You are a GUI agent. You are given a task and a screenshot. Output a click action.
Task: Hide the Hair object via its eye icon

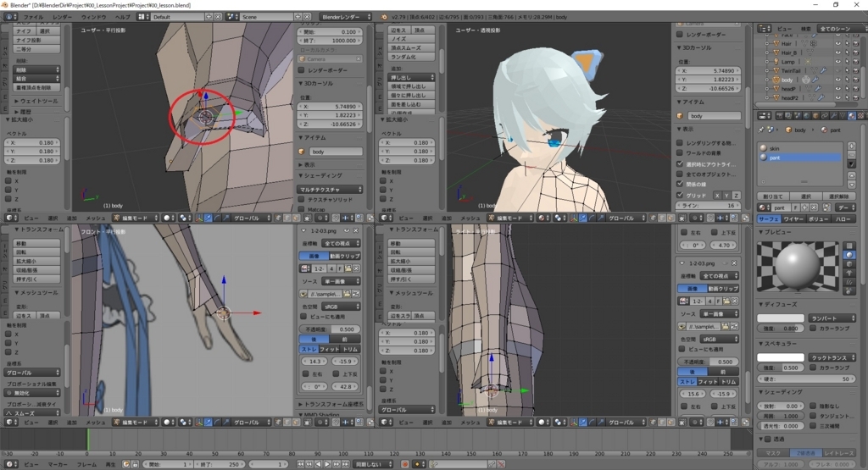click(838, 44)
